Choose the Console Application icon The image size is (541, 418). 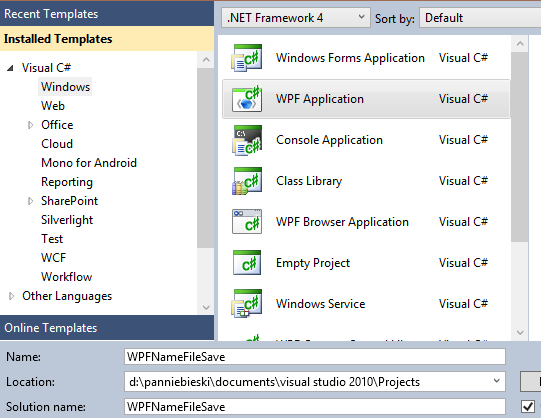247,140
